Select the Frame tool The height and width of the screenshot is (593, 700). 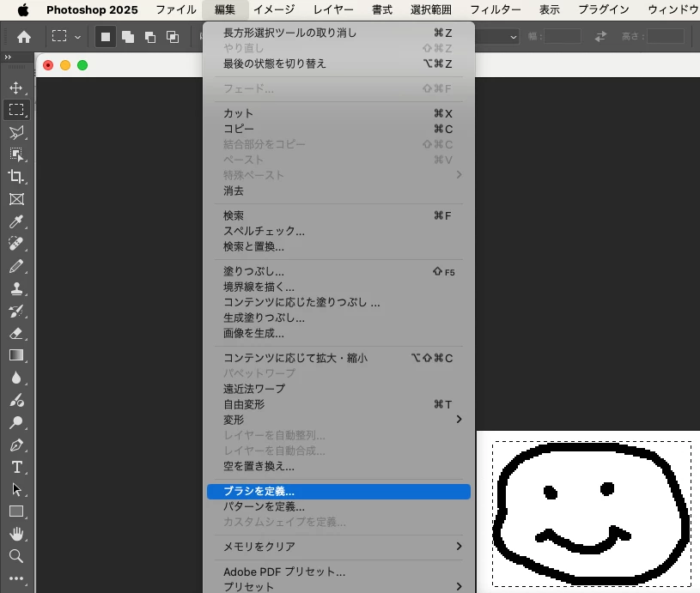(x=16, y=199)
